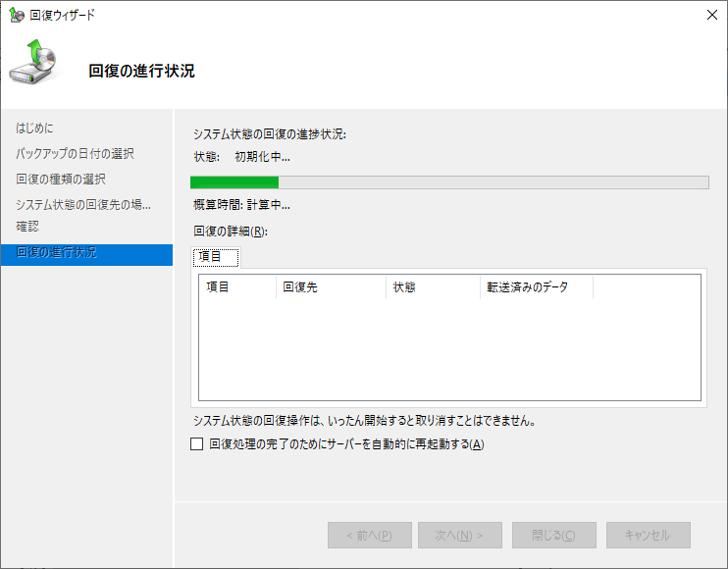The width and height of the screenshot is (728, 569).
Task: Select the 項目 tab in recovery details
Action: tap(216, 257)
